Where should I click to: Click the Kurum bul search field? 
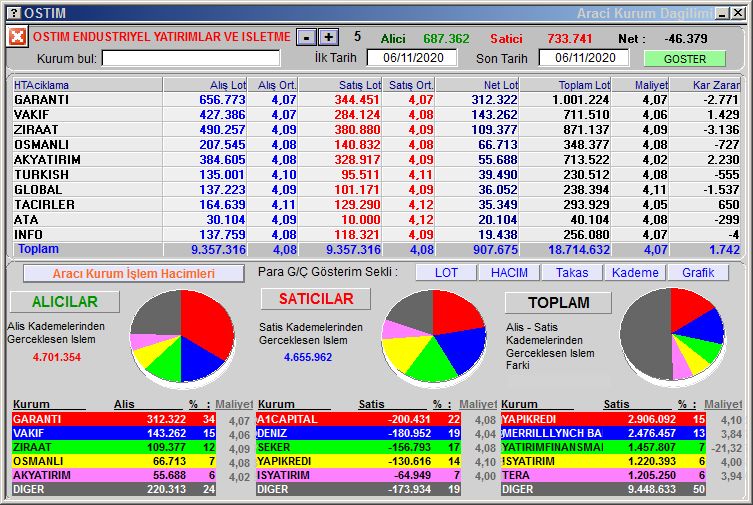coord(191,58)
